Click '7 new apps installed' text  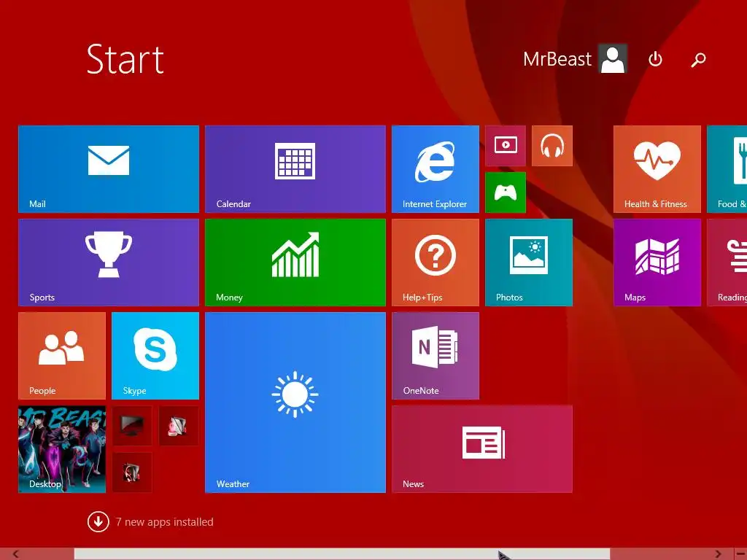pyautogui.click(x=164, y=522)
